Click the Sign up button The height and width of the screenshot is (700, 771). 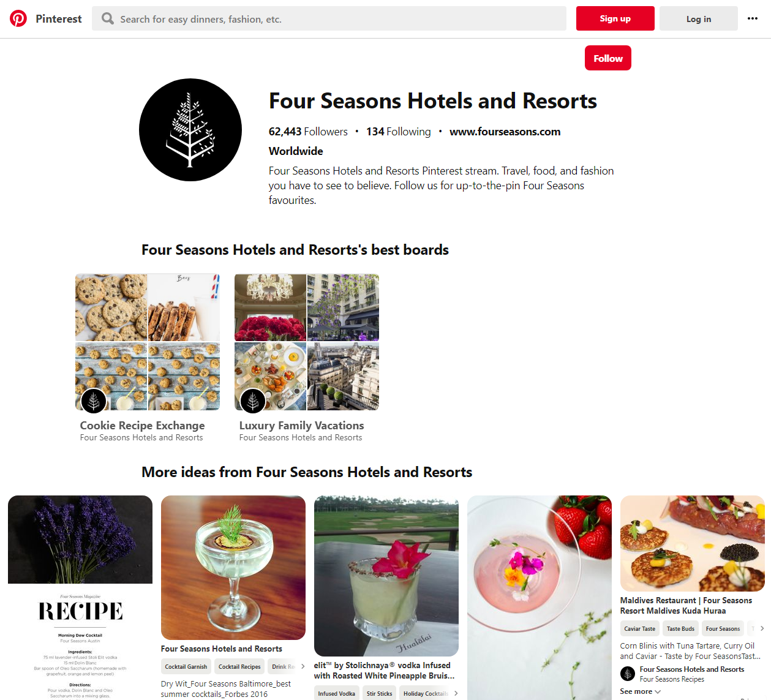(615, 18)
